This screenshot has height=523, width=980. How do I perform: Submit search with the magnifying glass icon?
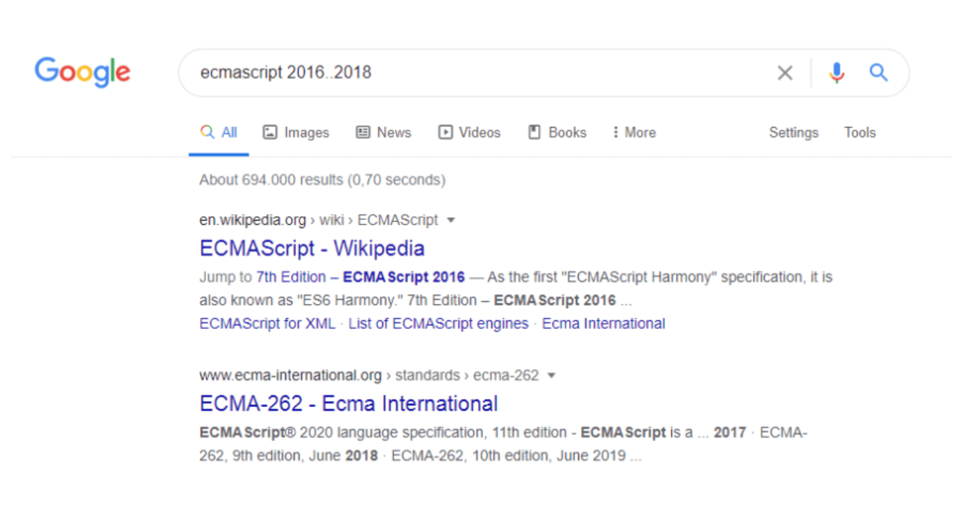(879, 72)
